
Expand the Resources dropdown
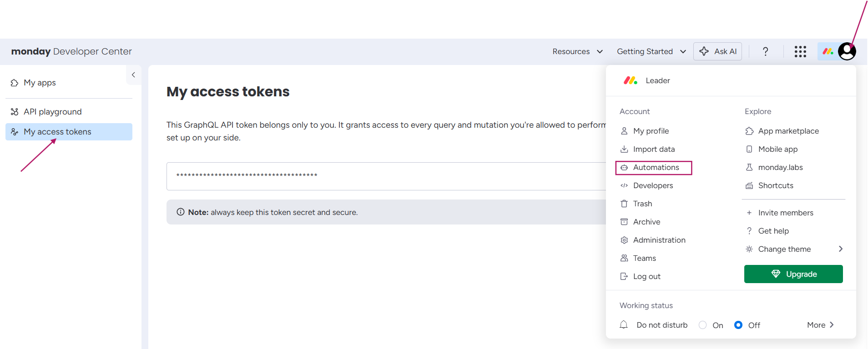click(577, 51)
